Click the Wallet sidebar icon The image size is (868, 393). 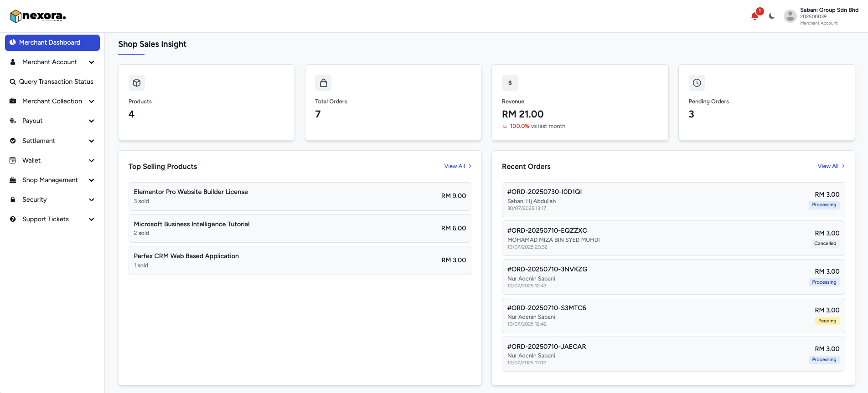[x=13, y=160]
